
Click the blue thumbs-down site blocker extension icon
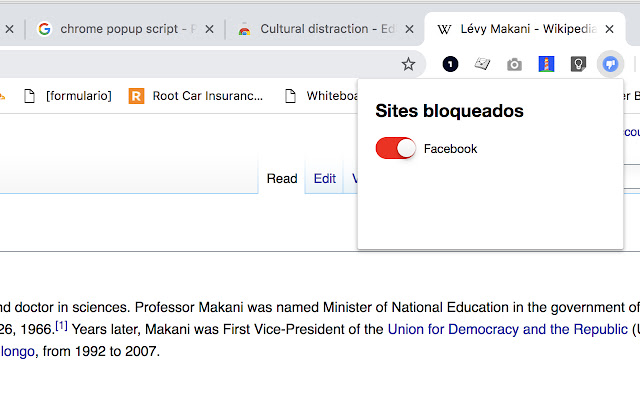[x=609, y=65]
